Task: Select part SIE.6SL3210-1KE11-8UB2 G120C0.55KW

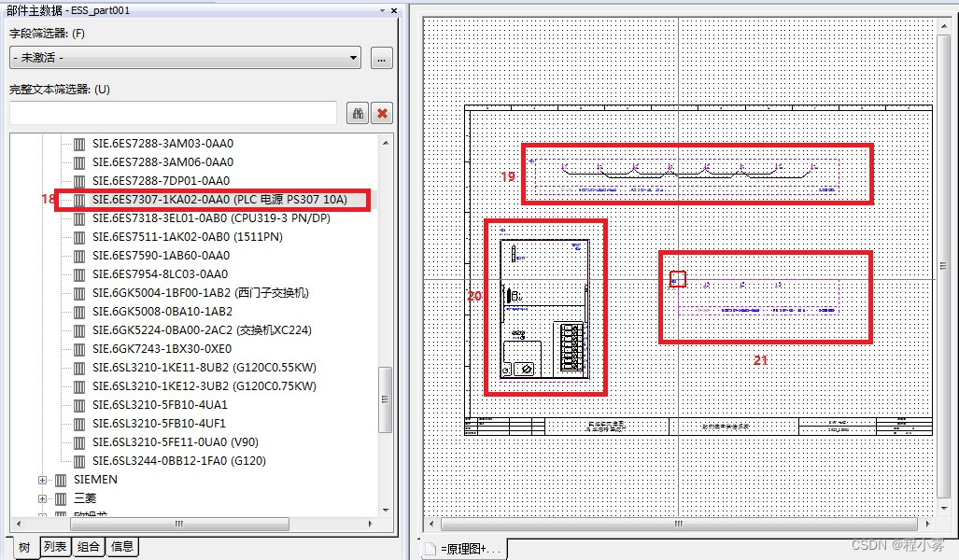Action: pyautogui.click(x=204, y=368)
